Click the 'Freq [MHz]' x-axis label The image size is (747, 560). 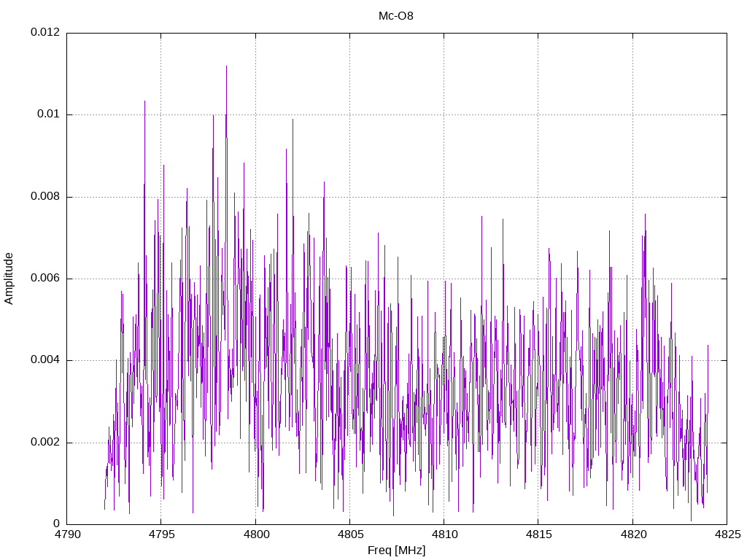(x=396, y=551)
